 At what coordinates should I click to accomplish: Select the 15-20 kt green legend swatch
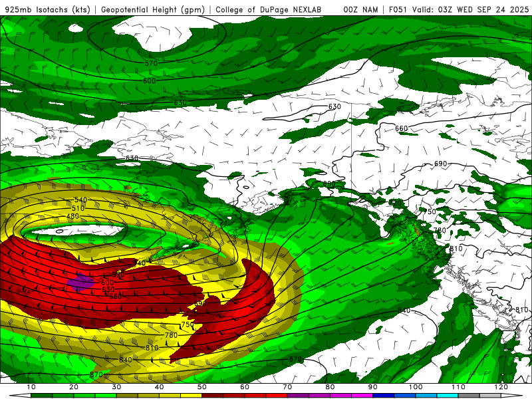pos(63,396)
